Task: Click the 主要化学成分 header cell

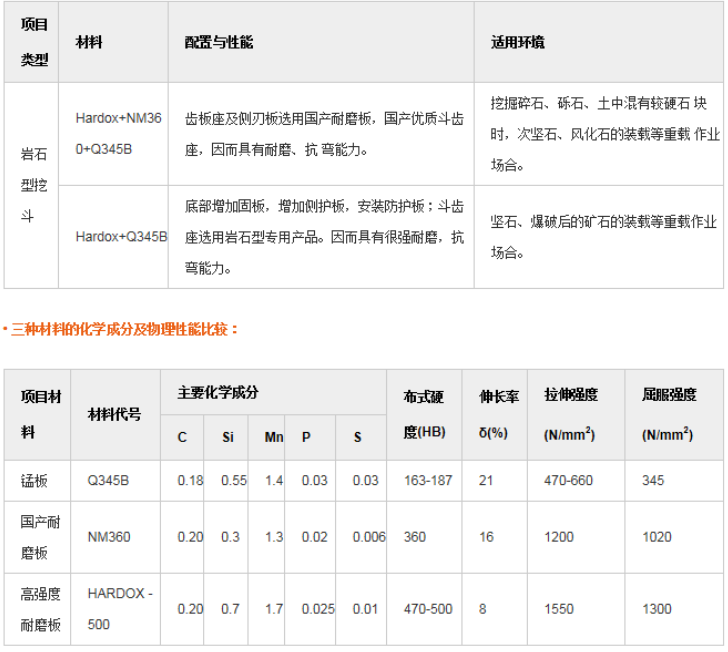Action: point(218,393)
